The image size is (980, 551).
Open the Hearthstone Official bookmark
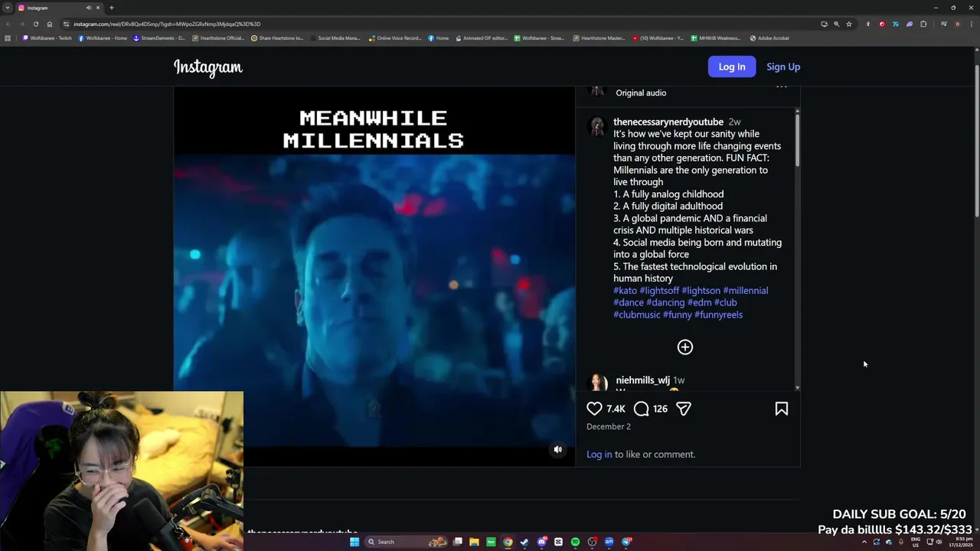[218, 38]
